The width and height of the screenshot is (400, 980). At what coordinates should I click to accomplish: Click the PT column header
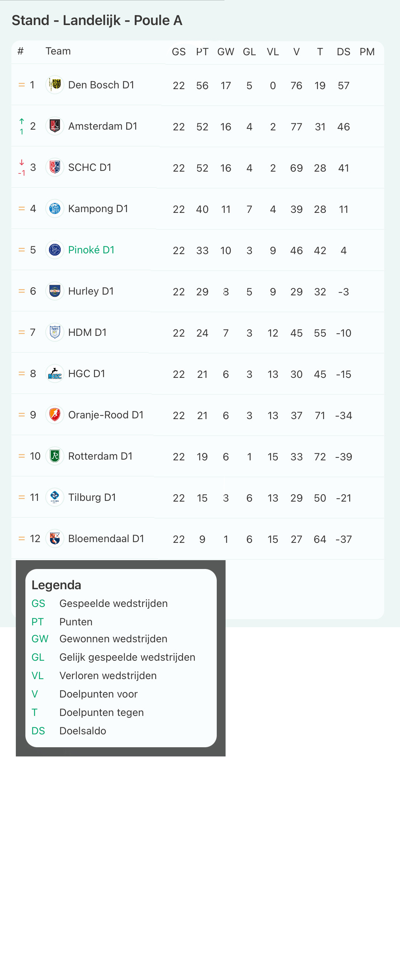coord(202,52)
